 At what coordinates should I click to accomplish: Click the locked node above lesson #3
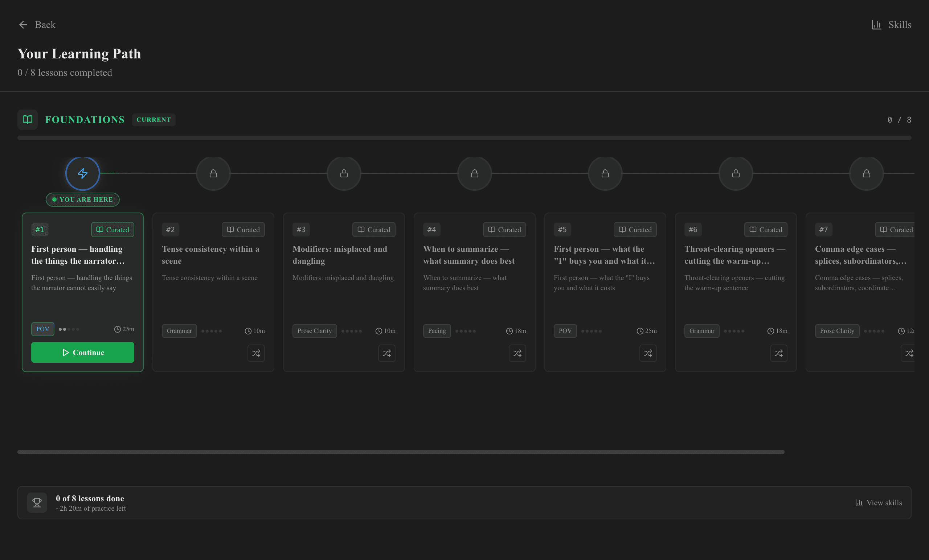tap(344, 173)
